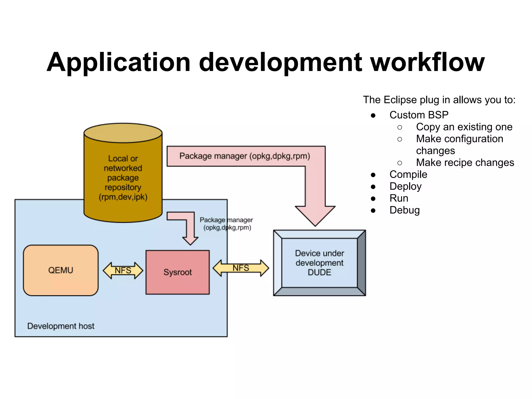
Task: Click the Application development workflow title
Action: tap(265, 62)
